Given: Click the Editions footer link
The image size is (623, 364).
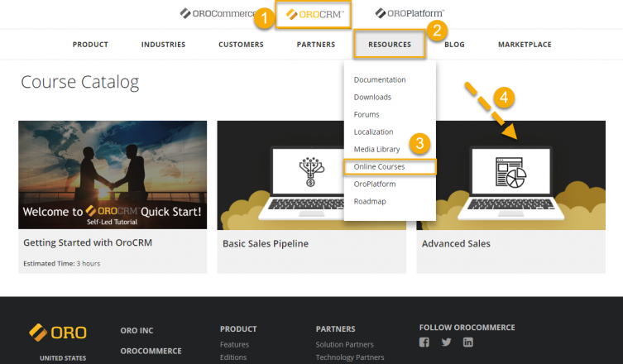Looking at the screenshot, I should point(233,357).
